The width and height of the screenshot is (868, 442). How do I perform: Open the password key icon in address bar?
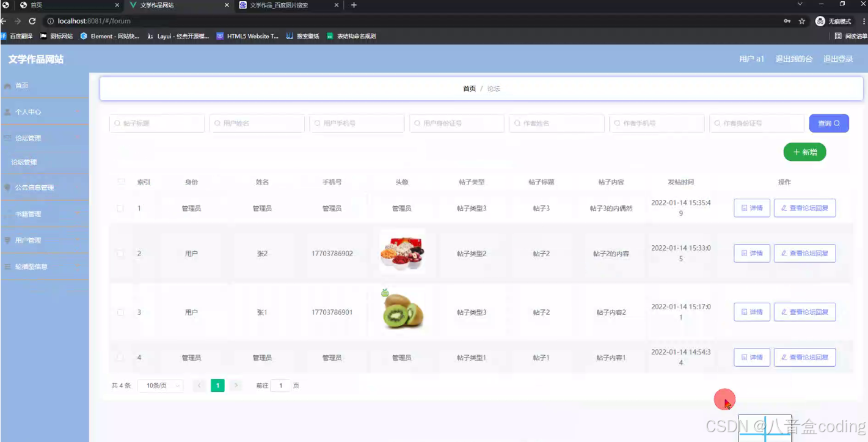[x=787, y=21]
